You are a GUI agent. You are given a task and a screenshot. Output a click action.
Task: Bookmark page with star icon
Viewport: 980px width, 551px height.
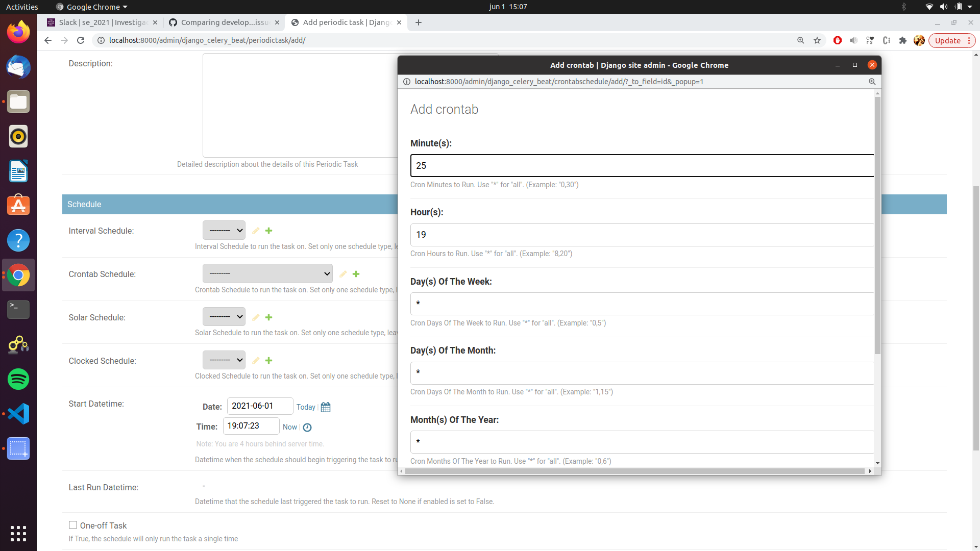tap(817, 40)
